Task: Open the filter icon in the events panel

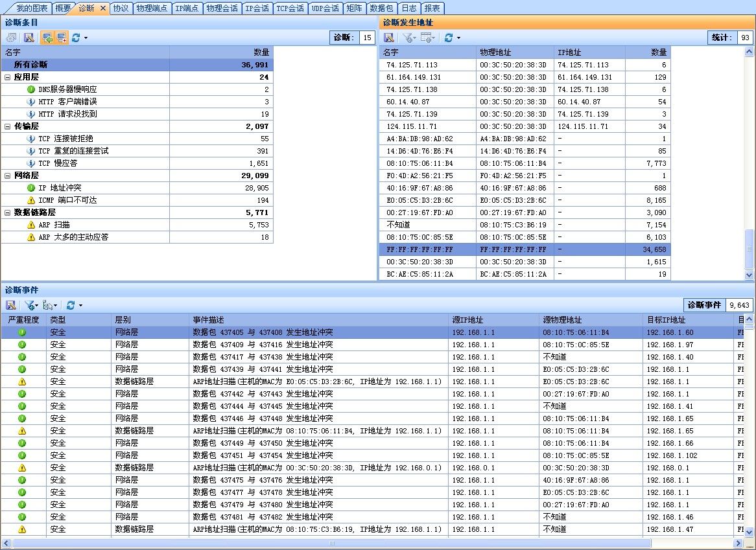Action: click(x=30, y=305)
